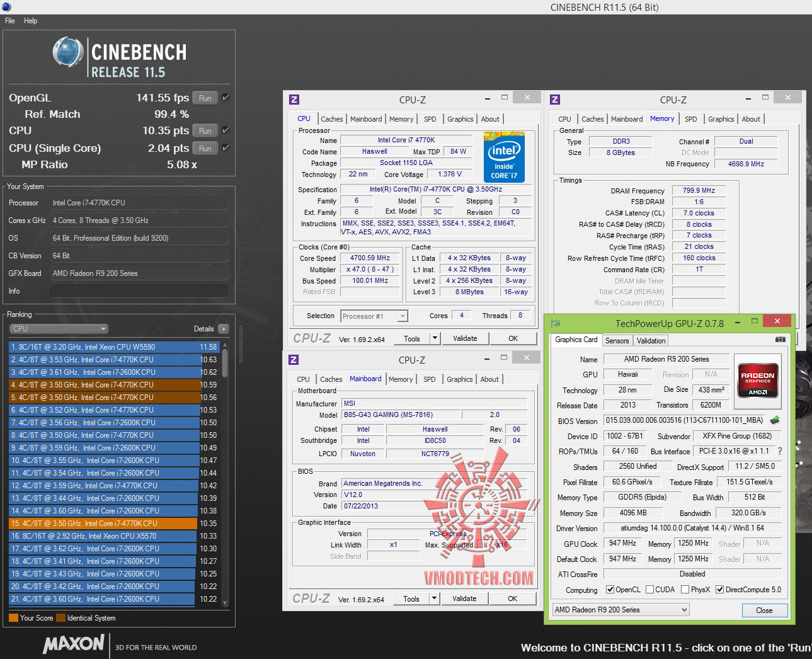Open the File menu

pyautogui.click(x=10, y=21)
